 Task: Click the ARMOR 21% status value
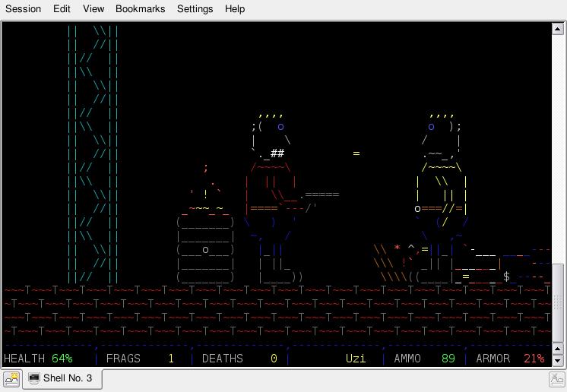click(x=534, y=359)
